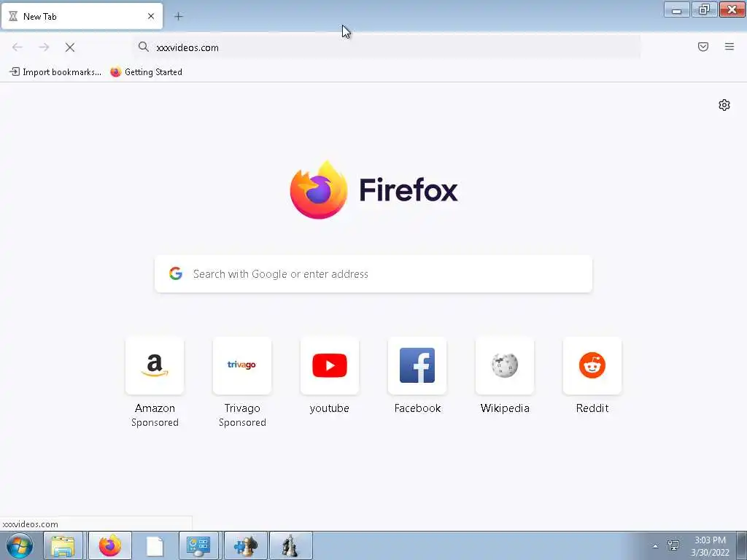Open the control panel taskbar icon
The width and height of the screenshot is (747, 560).
click(x=198, y=545)
